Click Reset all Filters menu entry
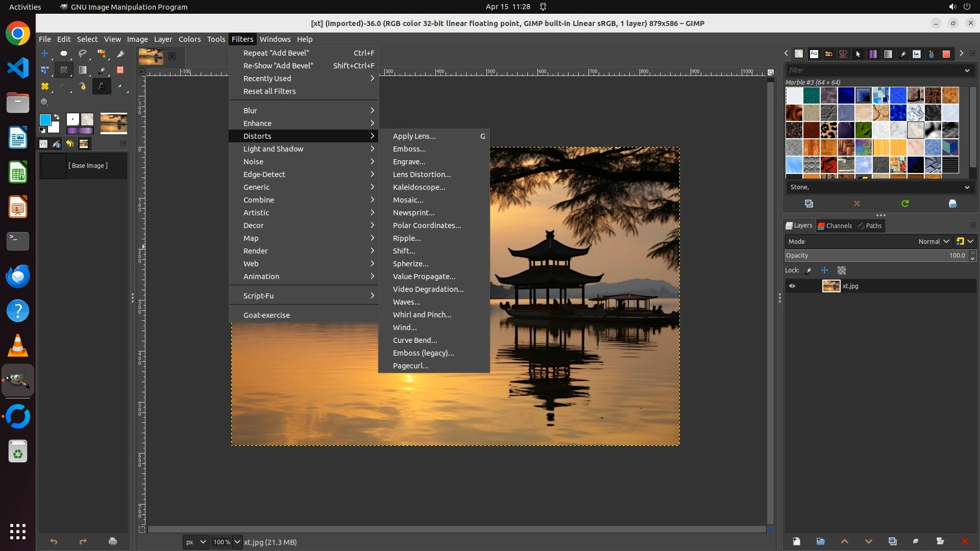Viewport: 980px width, 551px height. (269, 91)
